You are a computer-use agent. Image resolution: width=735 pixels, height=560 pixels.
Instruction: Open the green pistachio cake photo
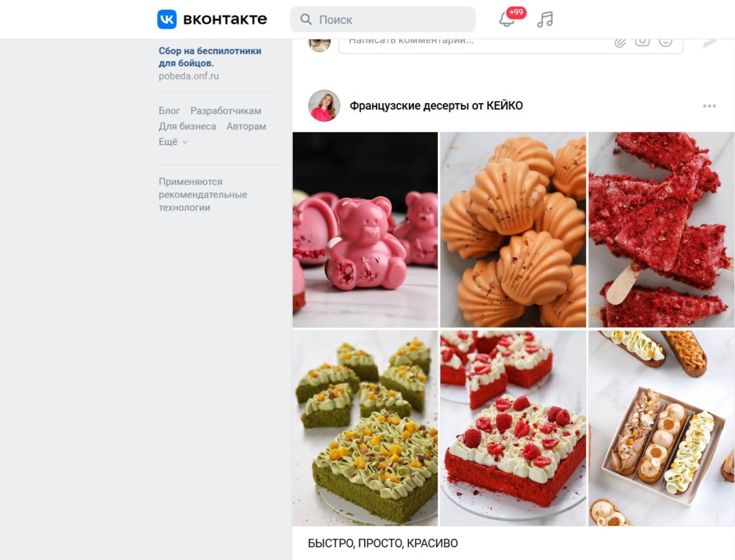[365, 429]
